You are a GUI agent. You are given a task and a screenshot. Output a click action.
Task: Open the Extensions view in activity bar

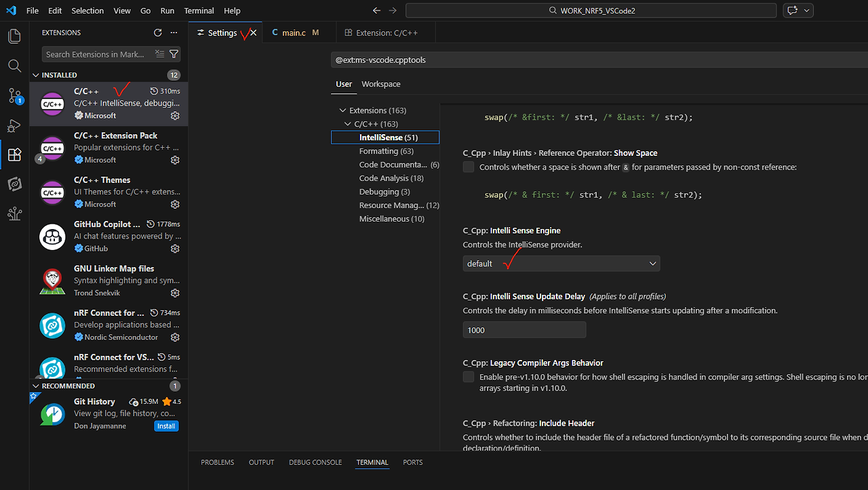[14, 155]
